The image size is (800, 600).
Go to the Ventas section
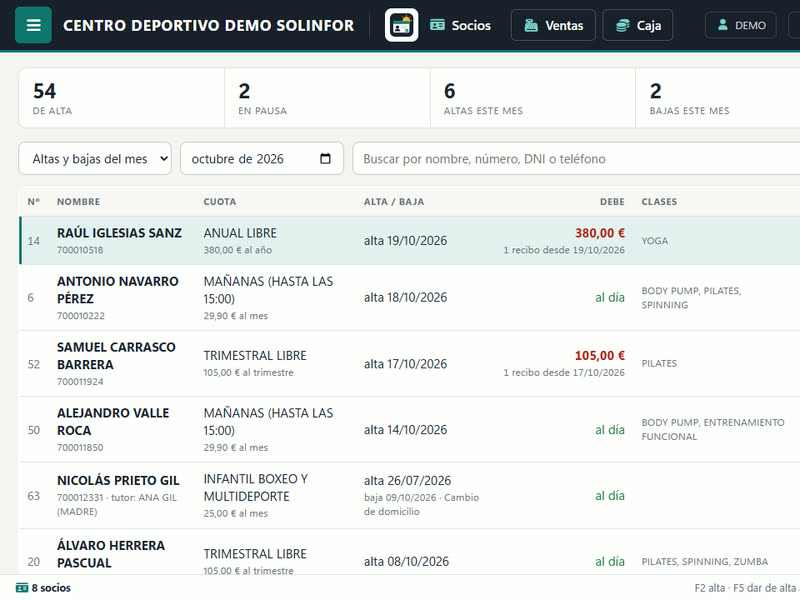click(553, 25)
